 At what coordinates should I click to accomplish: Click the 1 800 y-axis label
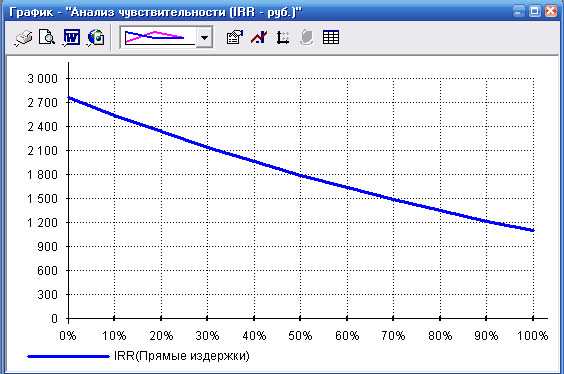point(42,175)
